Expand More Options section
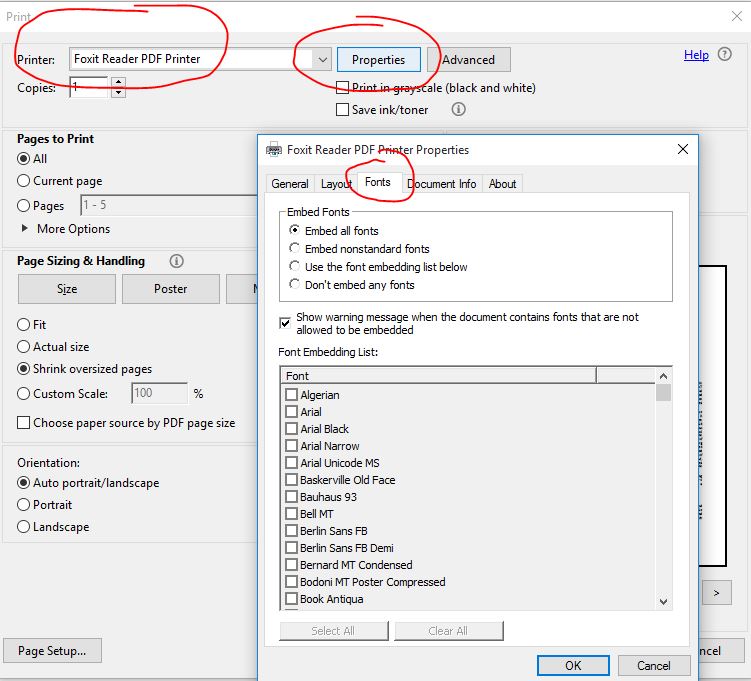This screenshot has width=751, height=681. 26,229
